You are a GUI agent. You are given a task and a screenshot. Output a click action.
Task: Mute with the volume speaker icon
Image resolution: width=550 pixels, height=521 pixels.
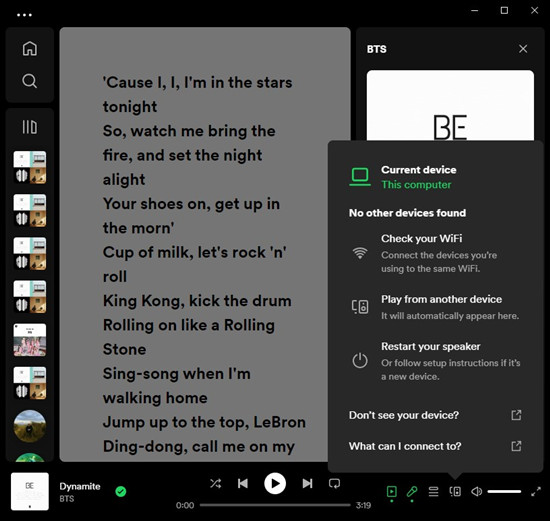click(x=476, y=492)
